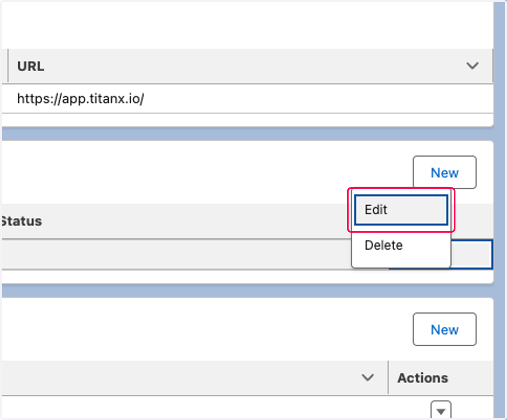Select Edit in the row action menu
The width and height of the screenshot is (507, 420).
pos(401,210)
